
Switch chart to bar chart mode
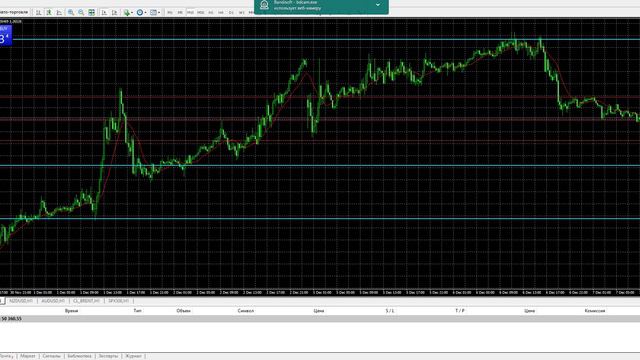[x=39, y=13]
